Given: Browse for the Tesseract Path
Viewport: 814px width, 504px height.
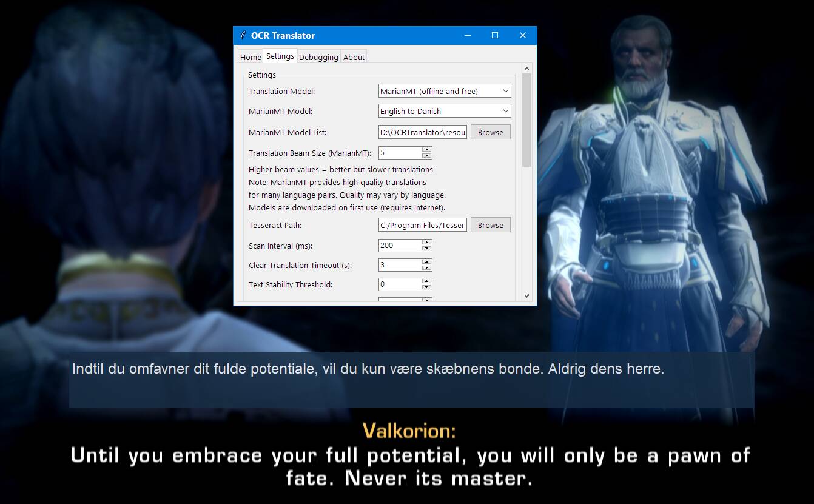Looking at the screenshot, I should (x=491, y=225).
